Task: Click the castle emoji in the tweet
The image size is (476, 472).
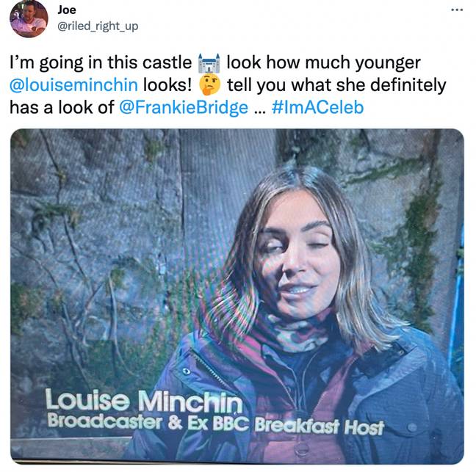Action: (209, 63)
